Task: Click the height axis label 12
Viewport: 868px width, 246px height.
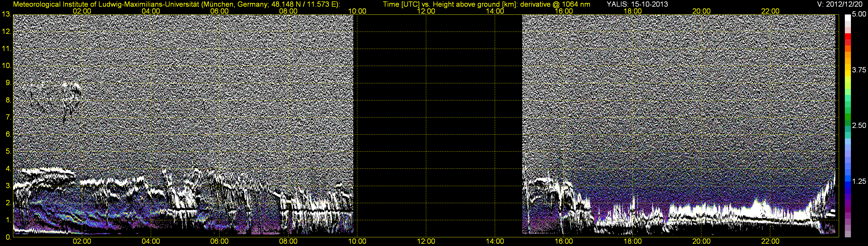Action: (x=6, y=31)
